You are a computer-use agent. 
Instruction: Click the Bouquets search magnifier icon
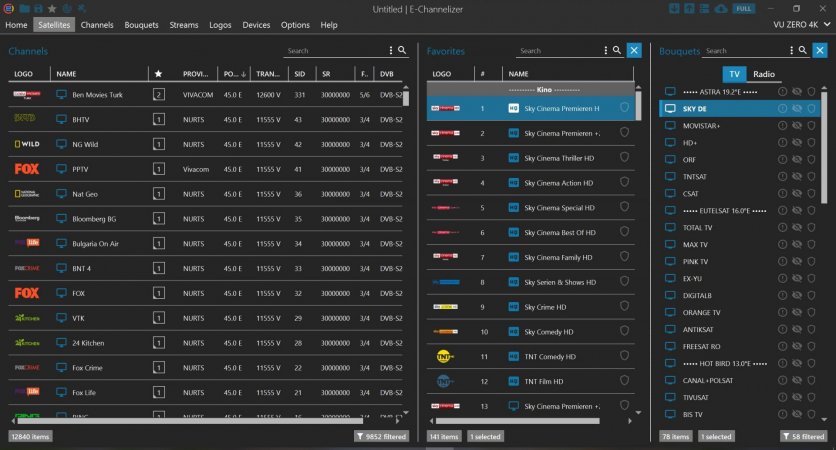[x=802, y=50]
